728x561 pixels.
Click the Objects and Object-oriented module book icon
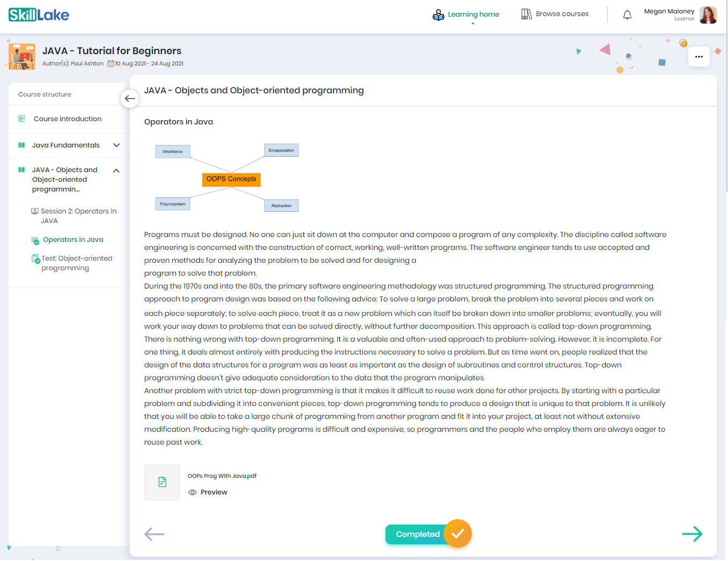[21, 169]
